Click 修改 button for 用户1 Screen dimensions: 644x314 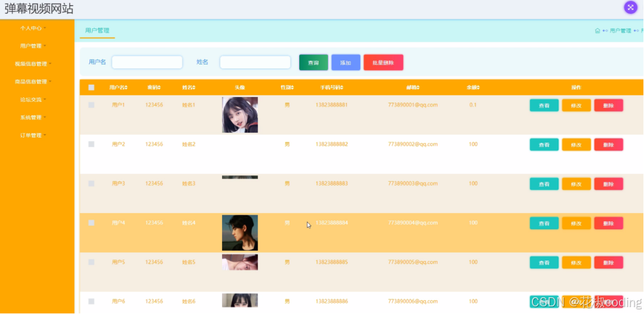click(x=576, y=106)
